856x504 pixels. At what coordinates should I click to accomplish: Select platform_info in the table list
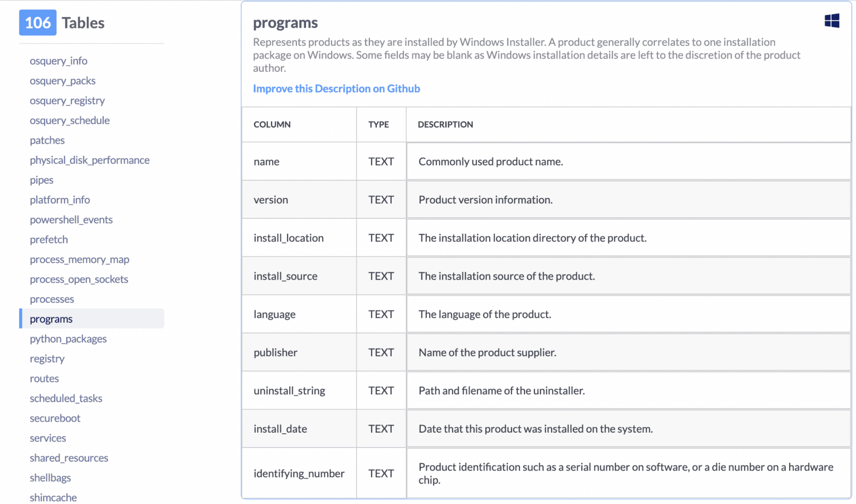60,200
